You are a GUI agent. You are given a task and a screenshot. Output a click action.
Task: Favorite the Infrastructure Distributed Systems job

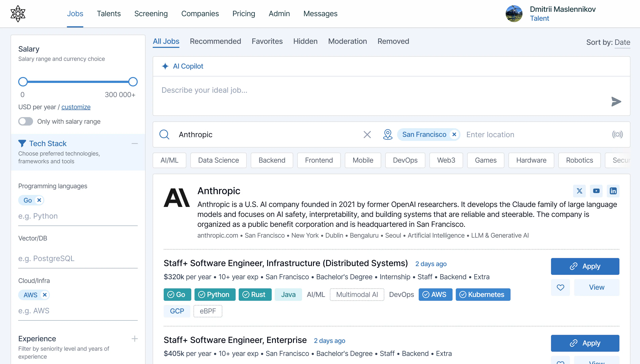(x=560, y=287)
